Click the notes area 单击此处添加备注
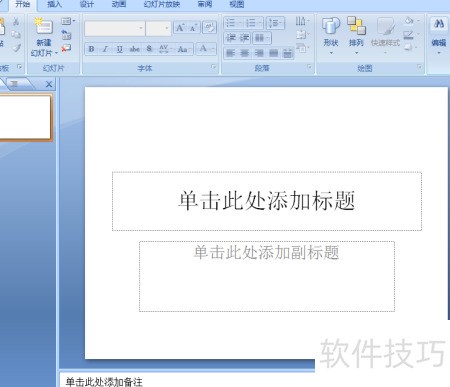 (104, 382)
